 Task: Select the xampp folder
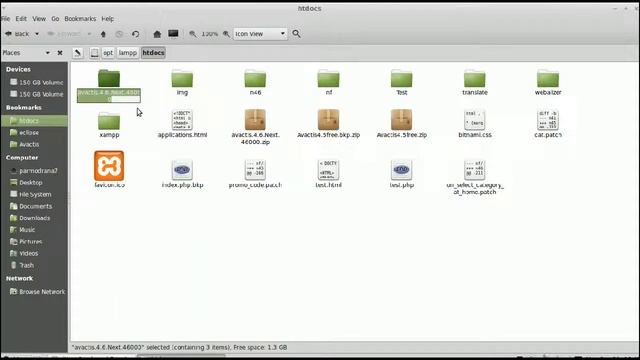coord(109,125)
